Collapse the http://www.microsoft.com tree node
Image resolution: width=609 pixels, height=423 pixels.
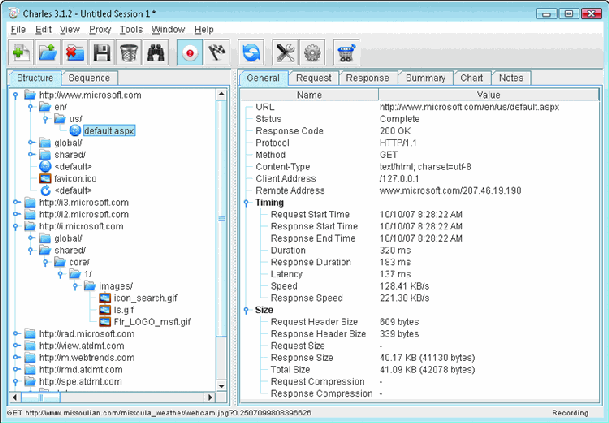tap(16, 95)
